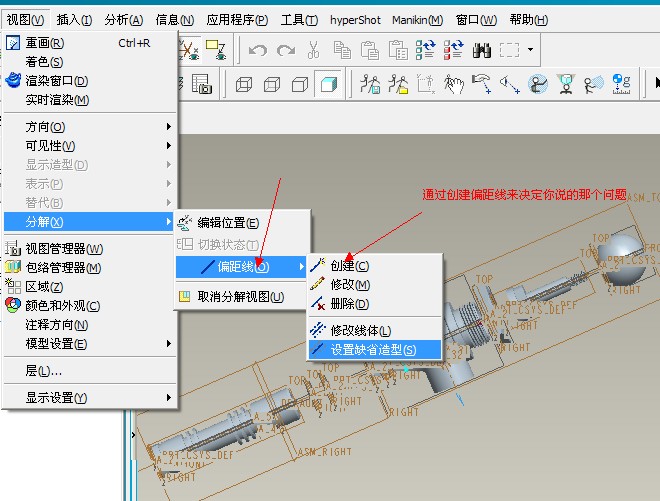Select Wireframe display style icon

click(244, 84)
